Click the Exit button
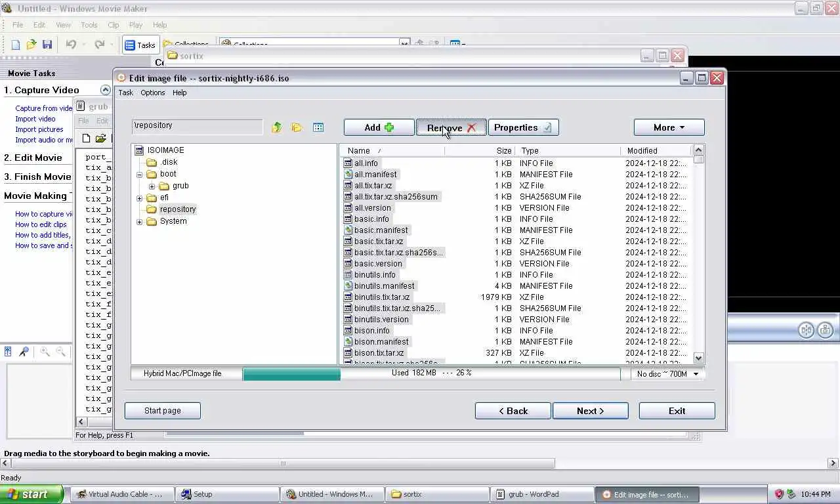Viewport: 840px width, 504px height. 677,411
